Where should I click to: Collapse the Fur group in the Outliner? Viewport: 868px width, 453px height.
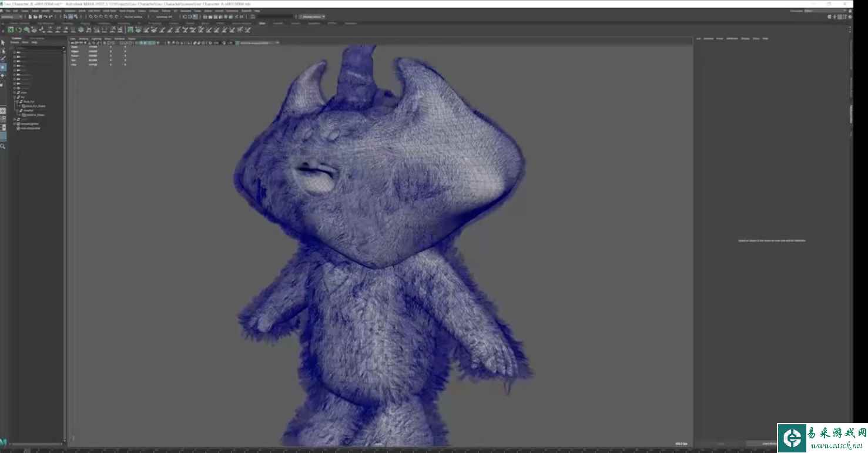(x=15, y=97)
